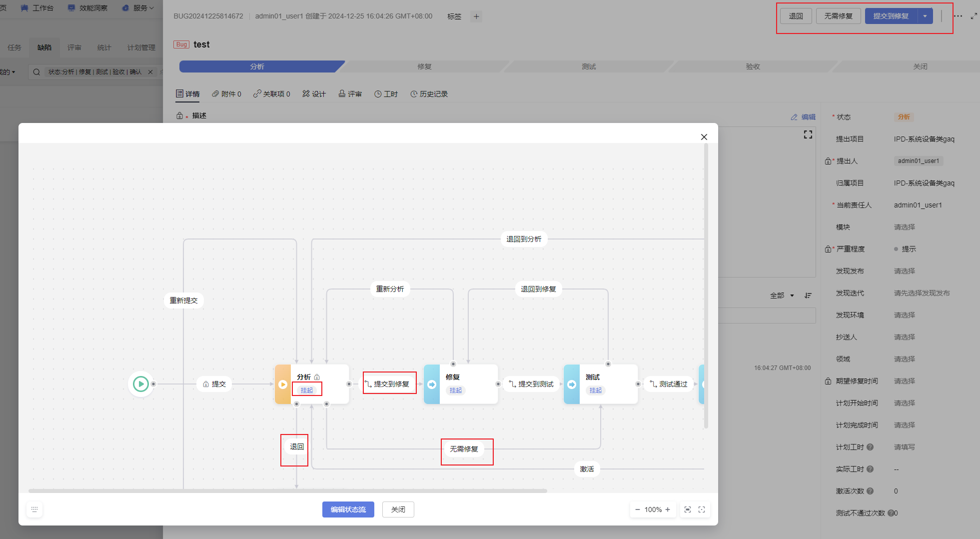Click the 工作台 workbench icon in top bar
The width and height of the screenshot is (980, 539).
(24, 8)
